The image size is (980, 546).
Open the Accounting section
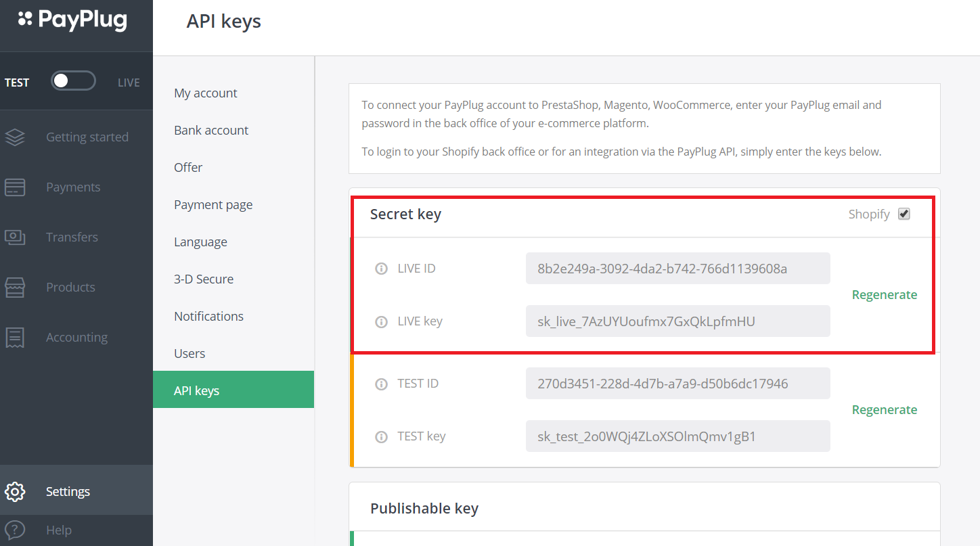coord(76,338)
